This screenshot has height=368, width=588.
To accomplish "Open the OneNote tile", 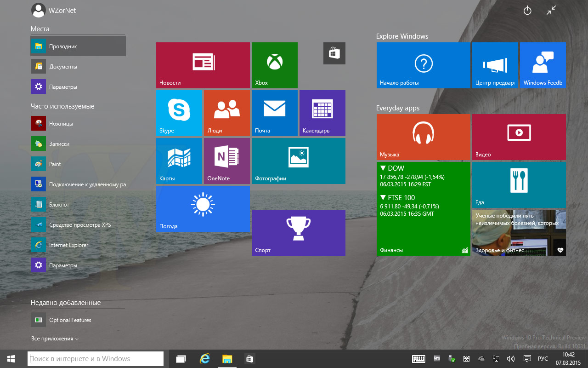I will [x=226, y=161].
